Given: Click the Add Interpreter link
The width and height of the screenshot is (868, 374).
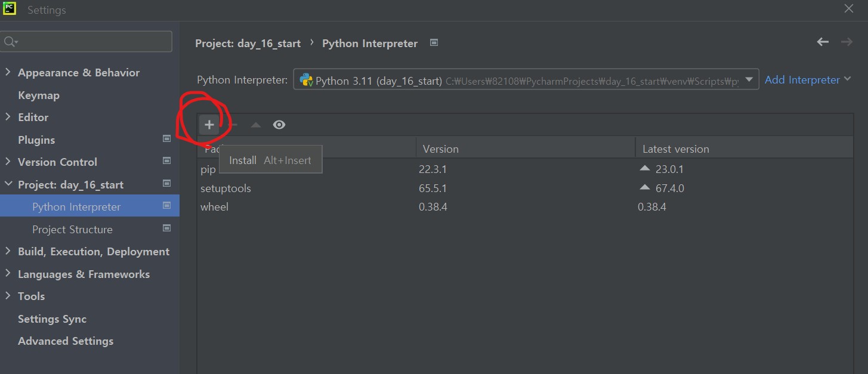Looking at the screenshot, I should [802, 80].
